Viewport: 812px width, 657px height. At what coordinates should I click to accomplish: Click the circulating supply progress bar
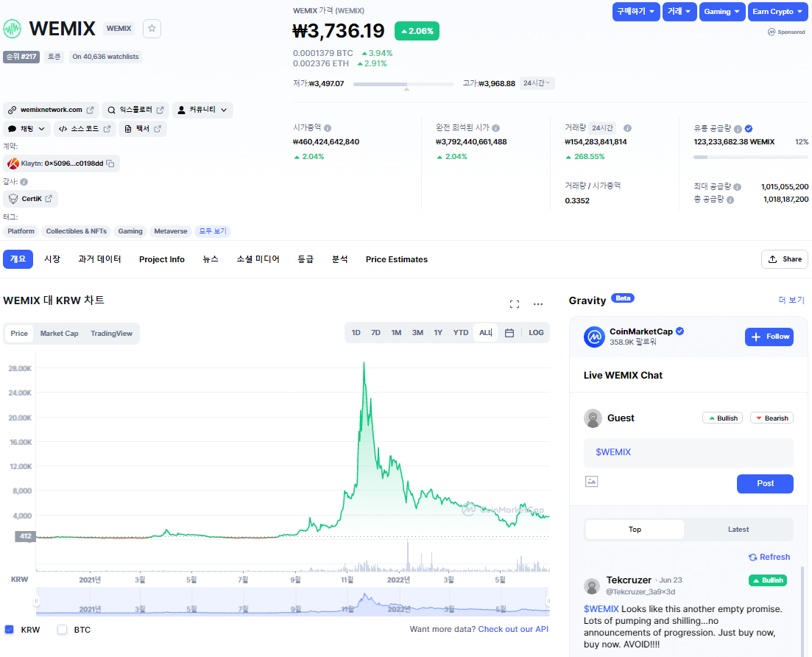751,157
